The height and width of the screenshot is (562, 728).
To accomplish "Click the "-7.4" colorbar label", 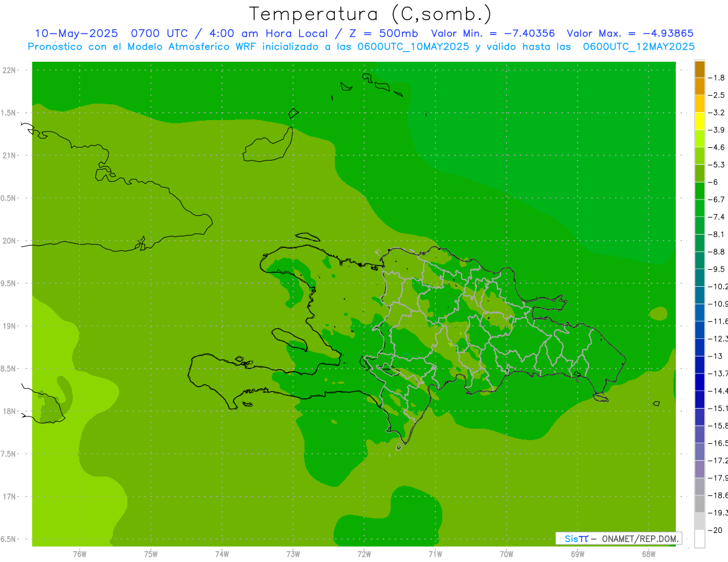I will 717,216.
